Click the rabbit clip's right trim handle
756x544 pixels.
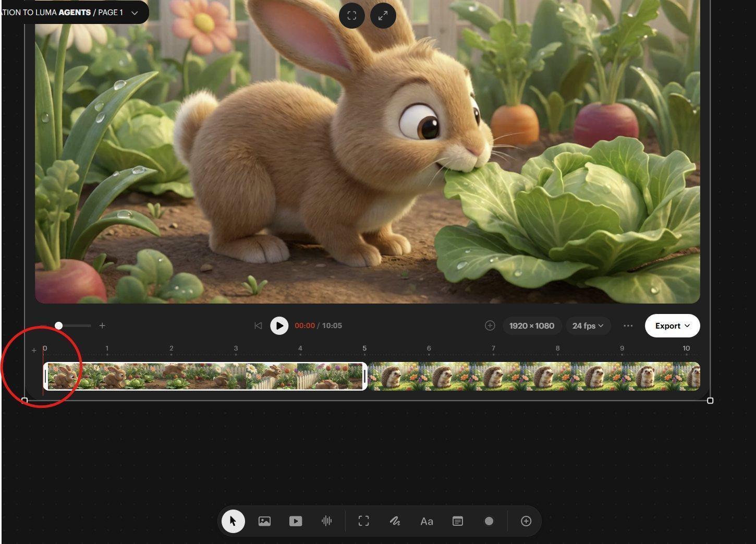(x=364, y=376)
